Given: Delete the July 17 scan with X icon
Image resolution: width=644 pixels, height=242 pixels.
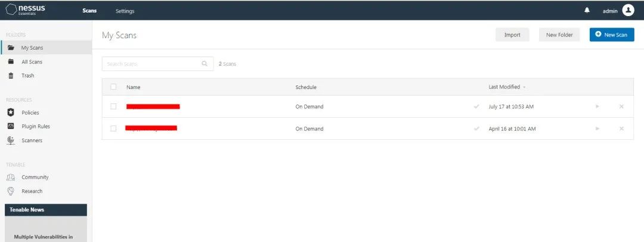Looking at the screenshot, I should click(x=621, y=106).
